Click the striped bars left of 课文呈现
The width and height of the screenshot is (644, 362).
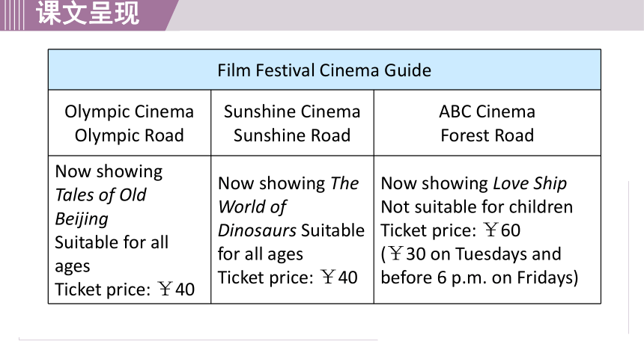11,15
